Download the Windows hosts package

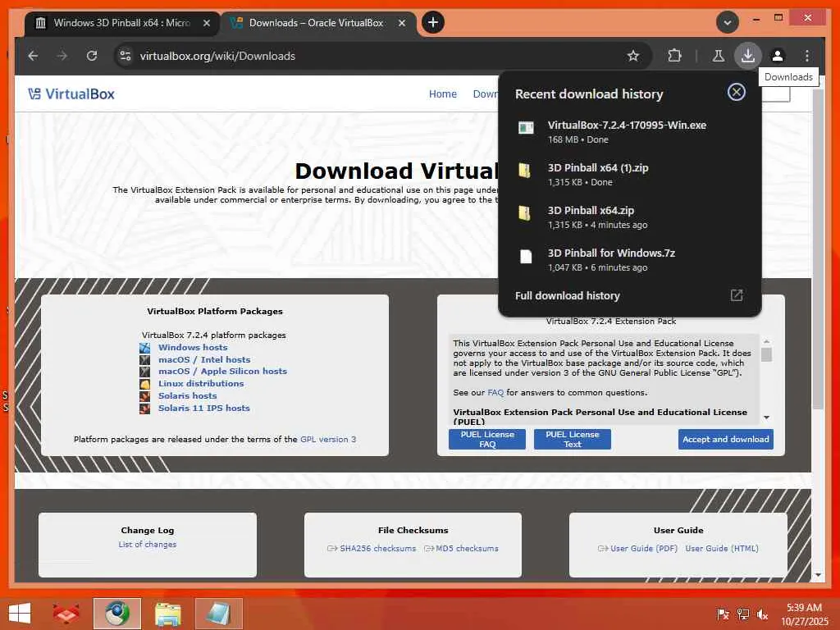(x=193, y=347)
